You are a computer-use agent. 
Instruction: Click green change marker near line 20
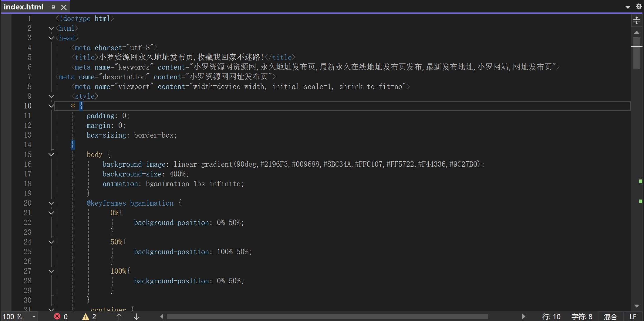point(641,201)
